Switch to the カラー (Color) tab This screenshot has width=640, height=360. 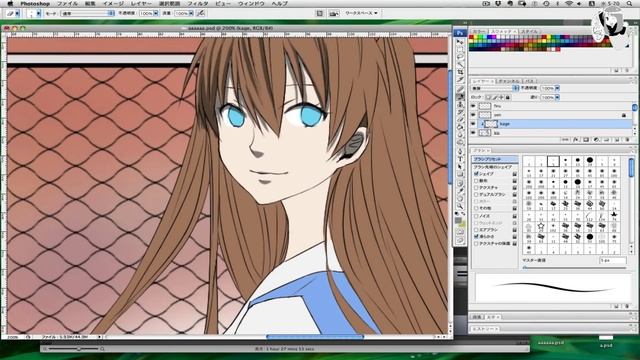pyautogui.click(x=479, y=31)
